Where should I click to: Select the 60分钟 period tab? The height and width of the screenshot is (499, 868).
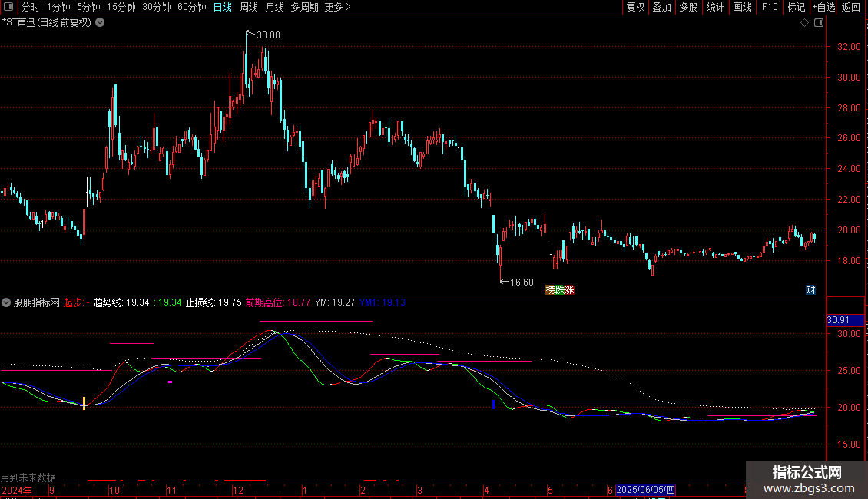coord(191,7)
